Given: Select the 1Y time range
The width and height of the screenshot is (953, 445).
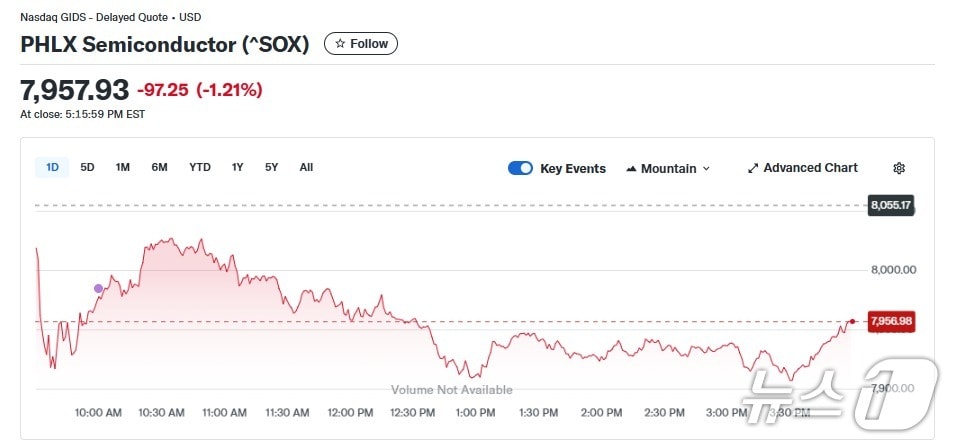Looking at the screenshot, I should click(x=237, y=167).
